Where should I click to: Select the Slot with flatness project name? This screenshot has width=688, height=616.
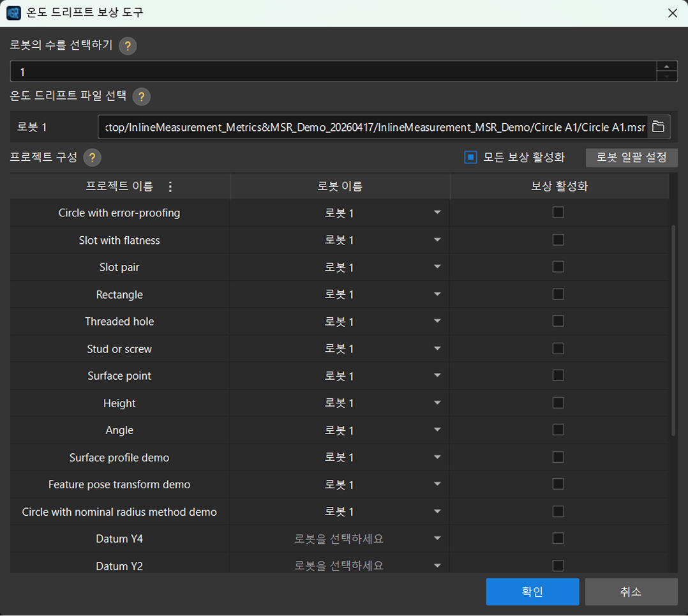click(x=119, y=240)
